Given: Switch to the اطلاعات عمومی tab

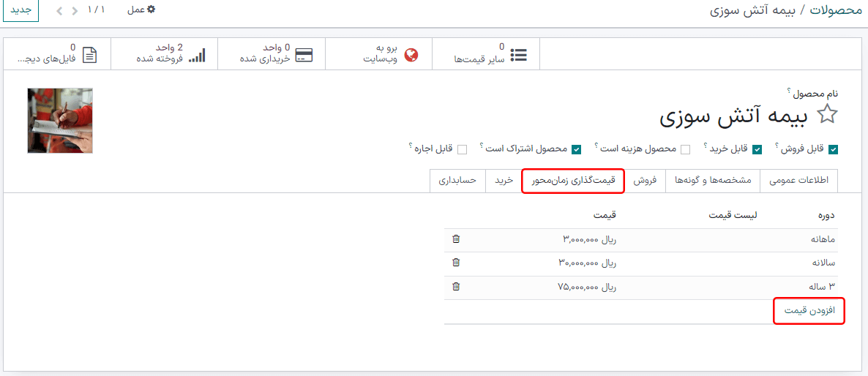Looking at the screenshot, I should pos(798,180).
